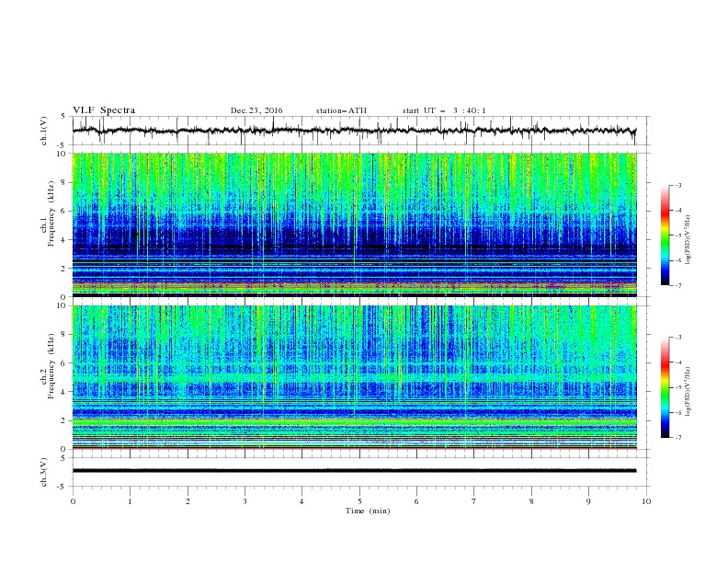The width and height of the screenshot is (728, 563).
Task: Click inside the ch.2 spectrogram panel
Action: pyautogui.click(x=354, y=377)
